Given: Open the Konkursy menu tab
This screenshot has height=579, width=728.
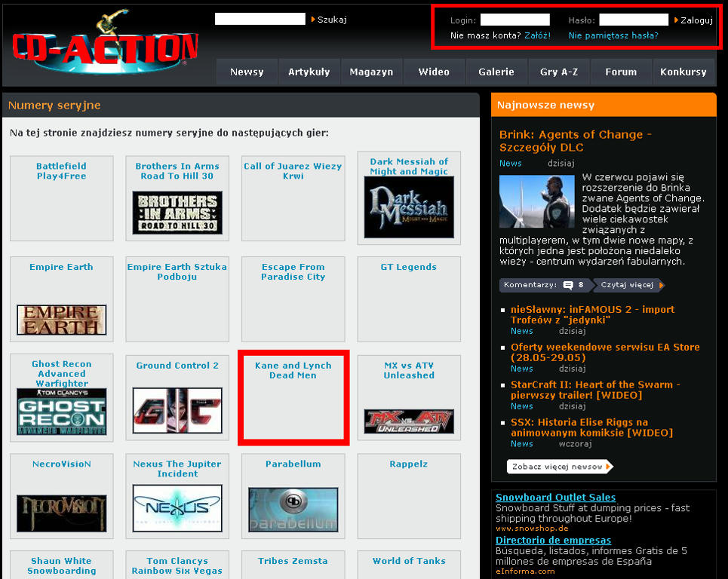Looking at the screenshot, I should tap(683, 72).
